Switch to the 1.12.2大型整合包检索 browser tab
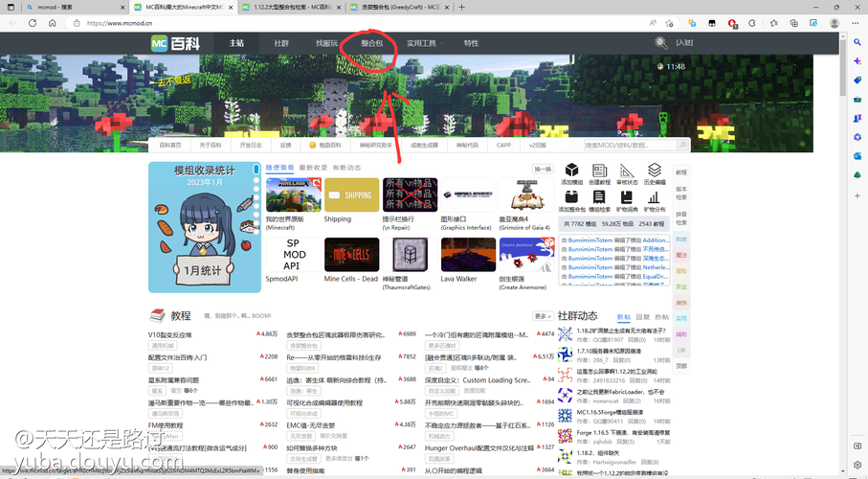The height and width of the screenshot is (479, 868). pyautogui.click(x=292, y=8)
